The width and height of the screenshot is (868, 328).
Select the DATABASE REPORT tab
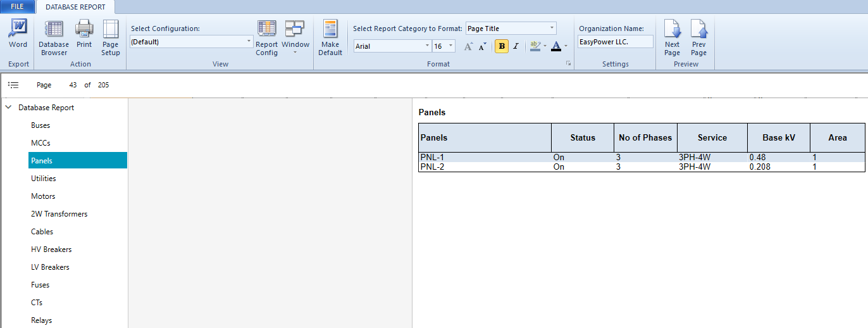[75, 7]
